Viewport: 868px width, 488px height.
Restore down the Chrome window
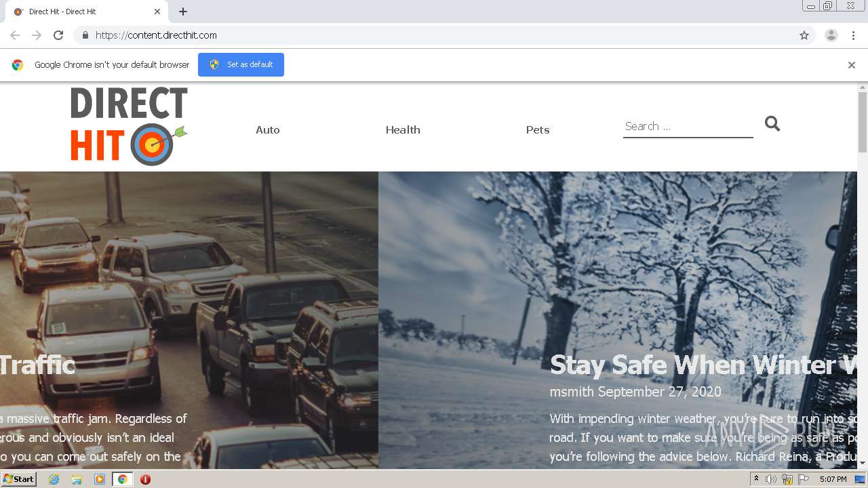[828, 6]
